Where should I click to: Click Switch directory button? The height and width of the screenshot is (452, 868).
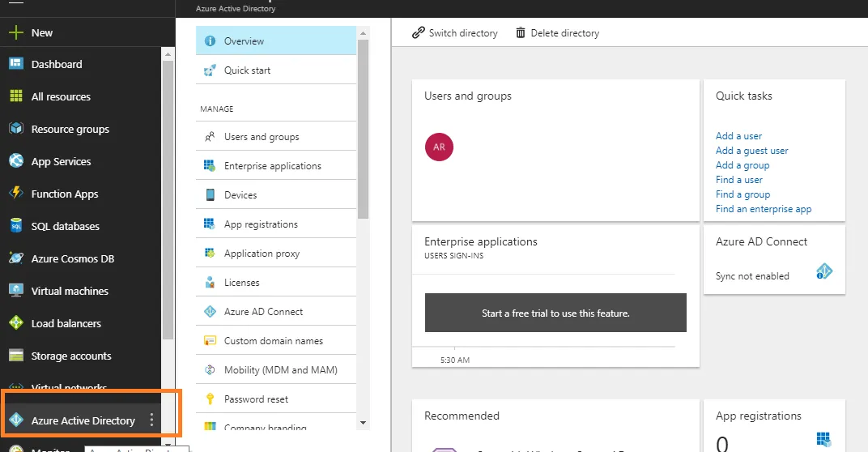click(x=454, y=32)
